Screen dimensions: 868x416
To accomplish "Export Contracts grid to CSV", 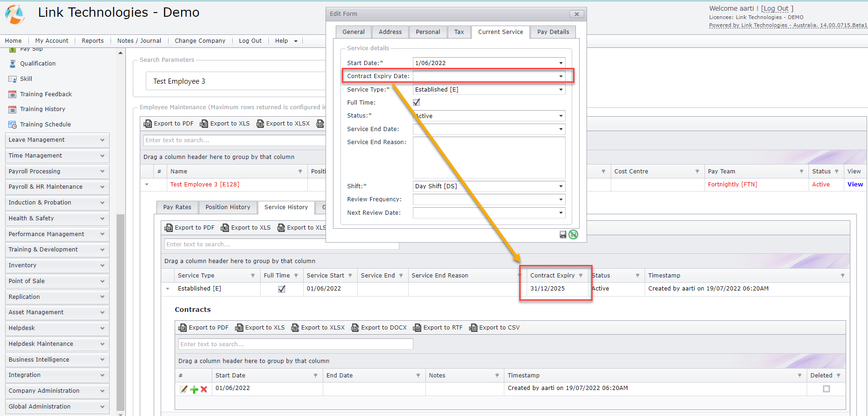I will pyautogui.click(x=495, y=328).
